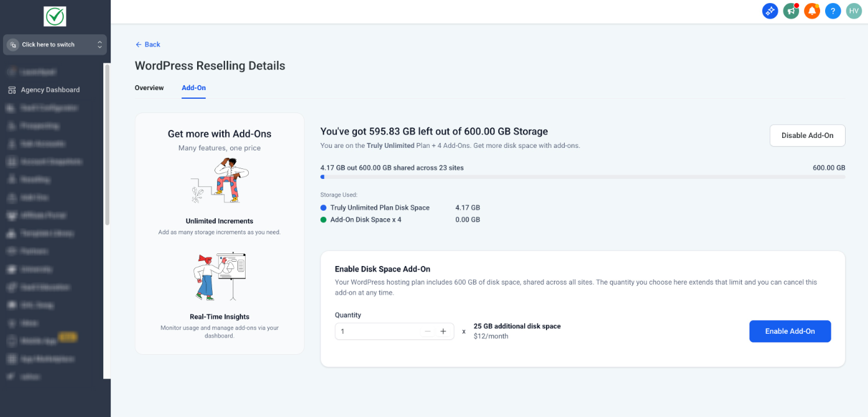This screenshot has height=417, width=868.
Task: Open the HV profile avatar menu
Action: (854, 11)
